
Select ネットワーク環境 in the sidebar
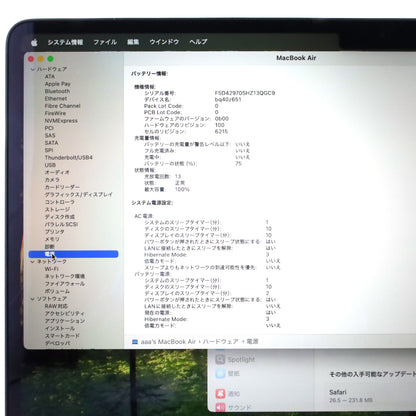click(x=65, y=276)
